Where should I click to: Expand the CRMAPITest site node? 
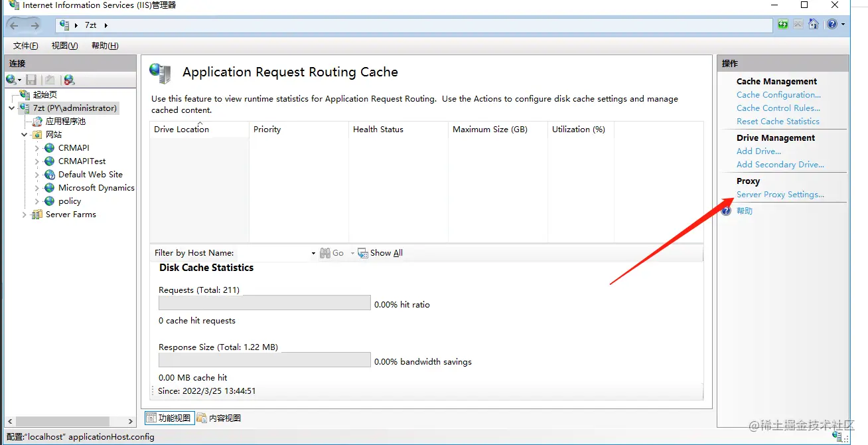[x=37, y=161]
